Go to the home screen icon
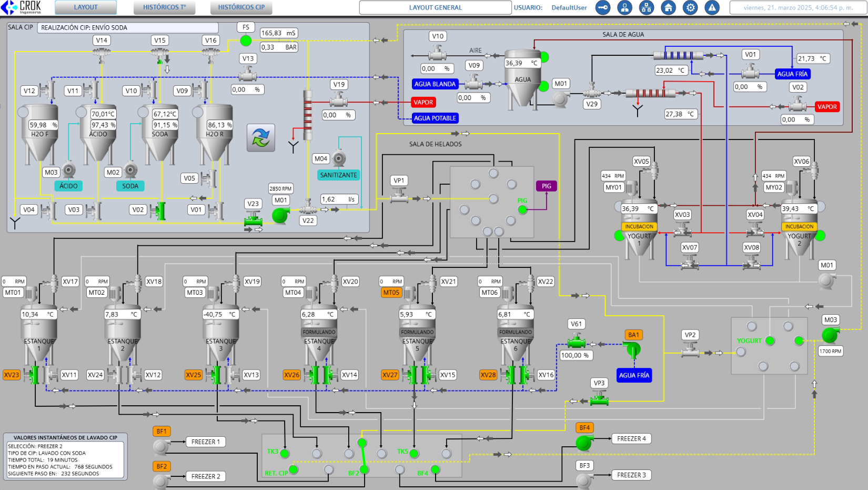 (x=668, y=7)
